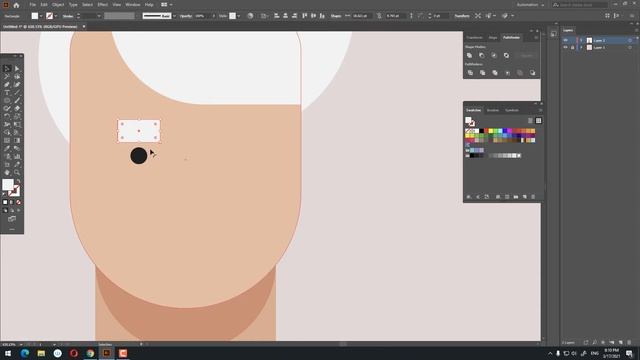Open the File menu
The height and width of the screenshot is (360, 640).
point(32,5)
